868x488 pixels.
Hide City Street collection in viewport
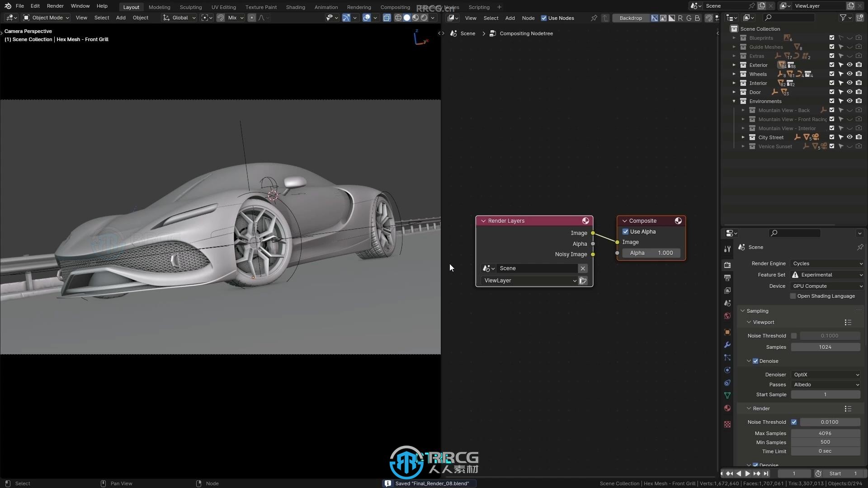[x=849, y=137]
